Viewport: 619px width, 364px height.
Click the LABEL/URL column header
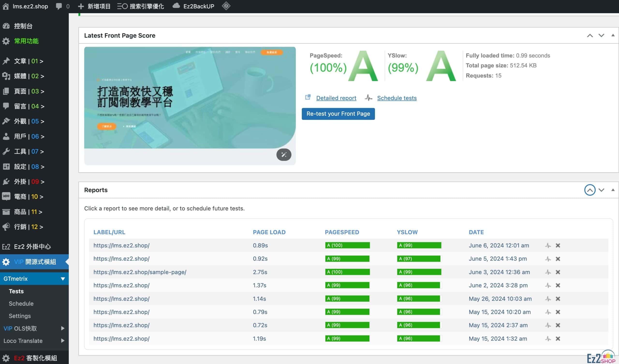click(109, 232)
